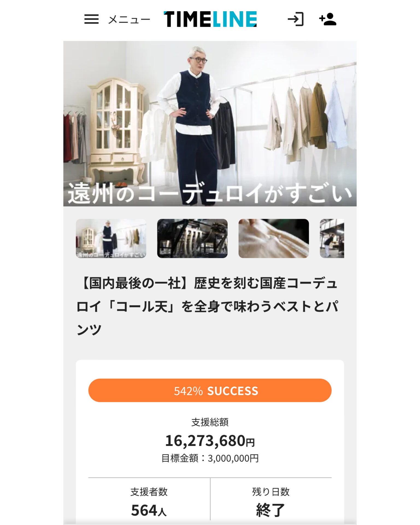Click the 支援総額 label
Viewport: 420px width, 525px height.
pyautogui.click(x=210, y=422)
